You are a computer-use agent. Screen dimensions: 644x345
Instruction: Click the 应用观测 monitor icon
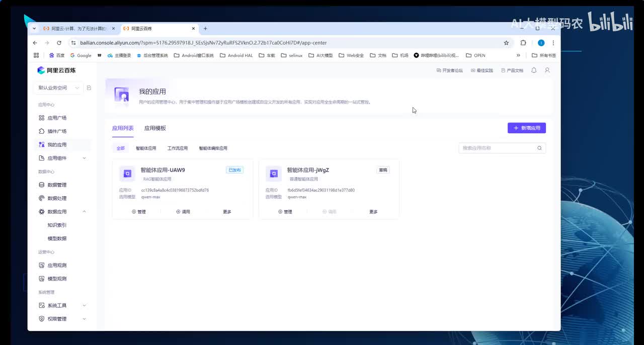coord(42,266)
